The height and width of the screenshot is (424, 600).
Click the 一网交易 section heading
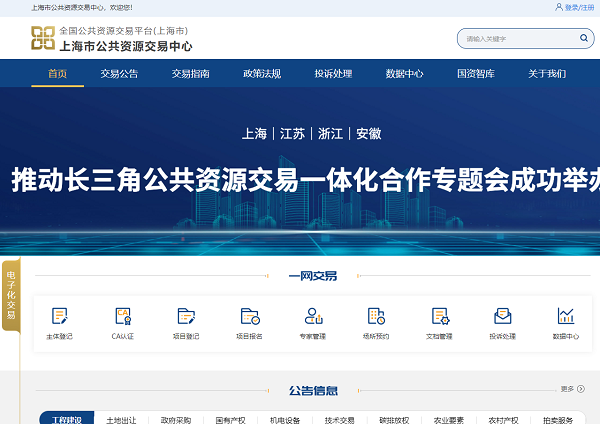313,276
